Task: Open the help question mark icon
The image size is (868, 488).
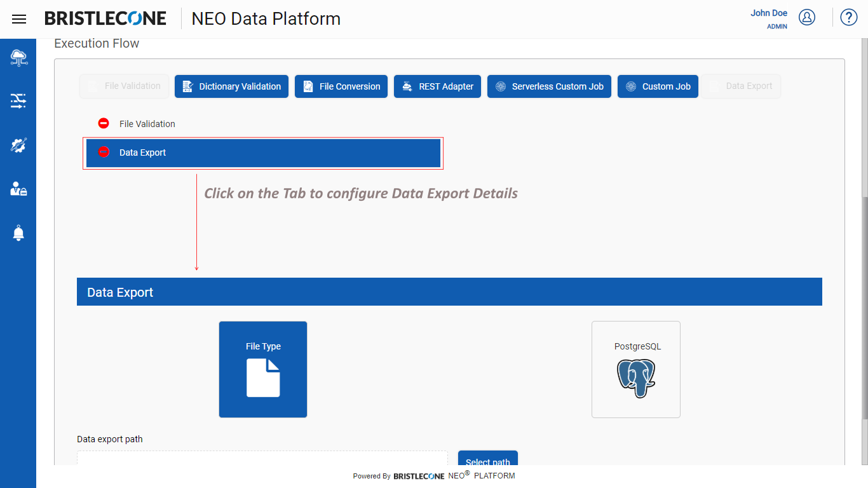Action: click(x=849, y=17)
